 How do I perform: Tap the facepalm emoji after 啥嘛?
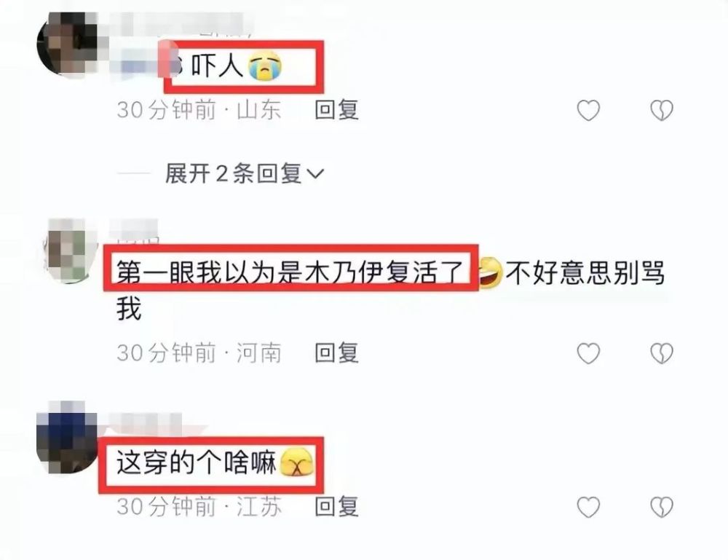coord(297,463)
